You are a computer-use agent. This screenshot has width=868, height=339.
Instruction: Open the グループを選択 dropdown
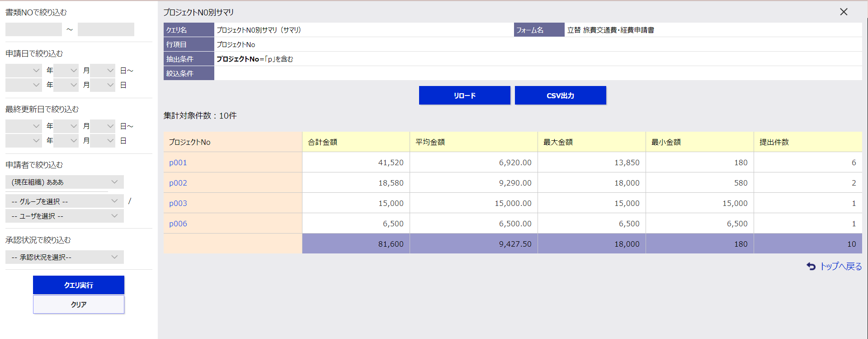pos(65,201)
